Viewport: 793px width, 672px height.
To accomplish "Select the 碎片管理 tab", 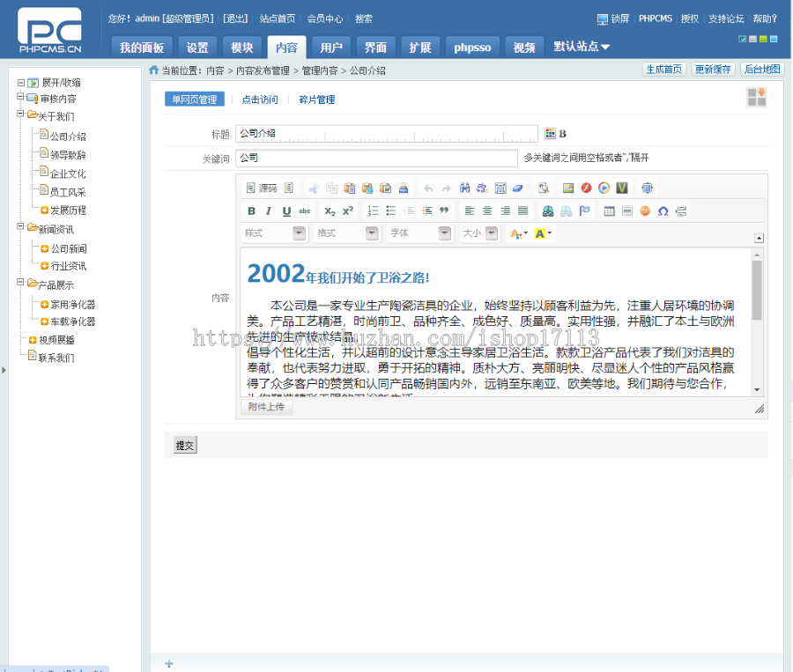I will 316,99.
